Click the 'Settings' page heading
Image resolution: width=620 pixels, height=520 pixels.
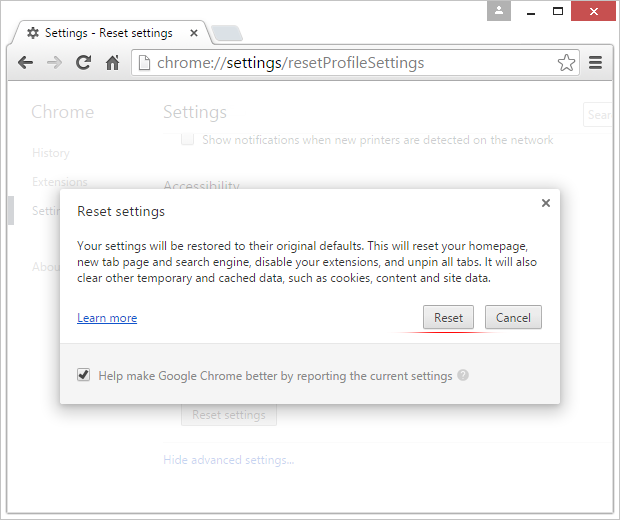(x=195, y=112)
